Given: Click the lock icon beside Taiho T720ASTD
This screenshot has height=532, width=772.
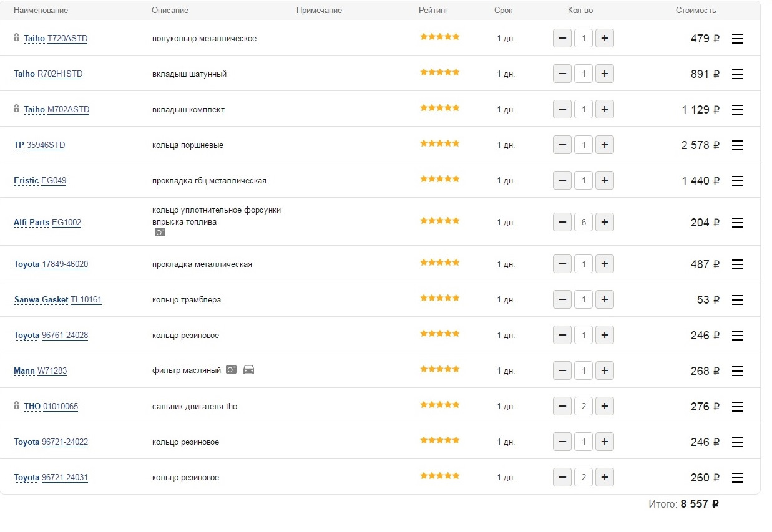Looking at the screenshot, I should (17, 37).
